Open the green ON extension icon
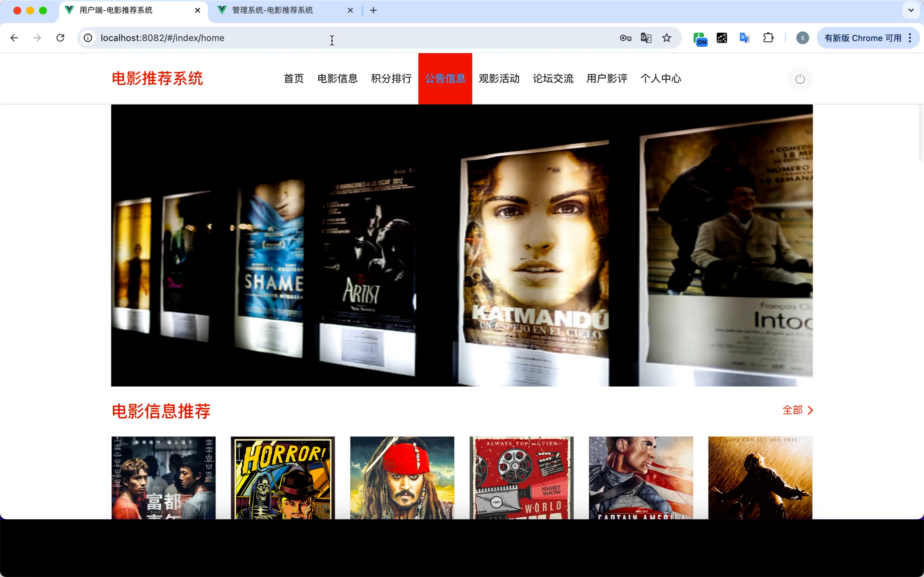 click(x=700, y=39)
